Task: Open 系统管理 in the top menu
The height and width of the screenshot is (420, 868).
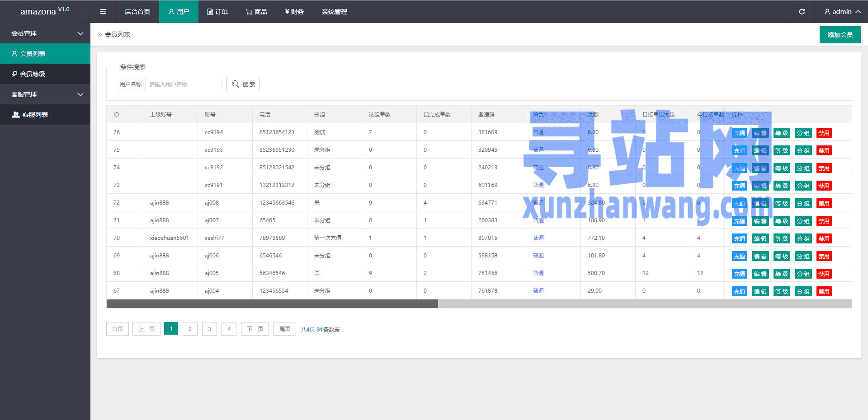Action: pyautogui.click(x=334, y=12)
